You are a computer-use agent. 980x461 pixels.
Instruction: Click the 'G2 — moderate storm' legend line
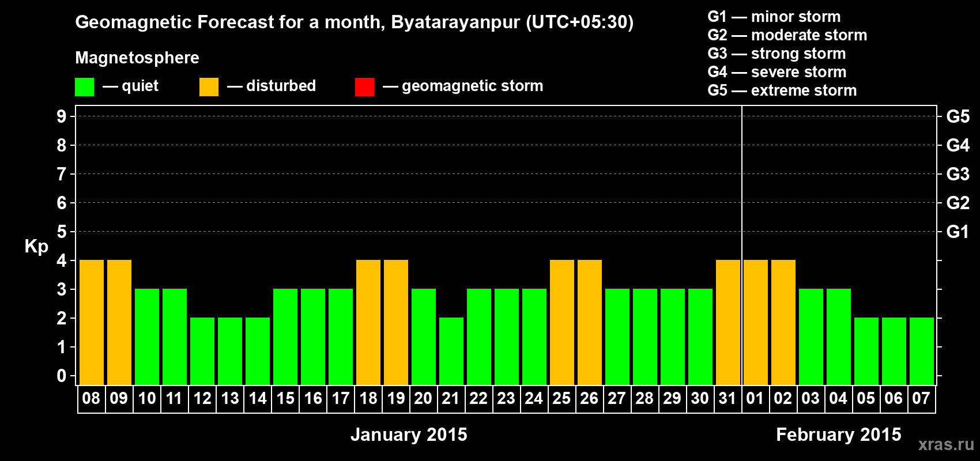(x=787, y=35)
